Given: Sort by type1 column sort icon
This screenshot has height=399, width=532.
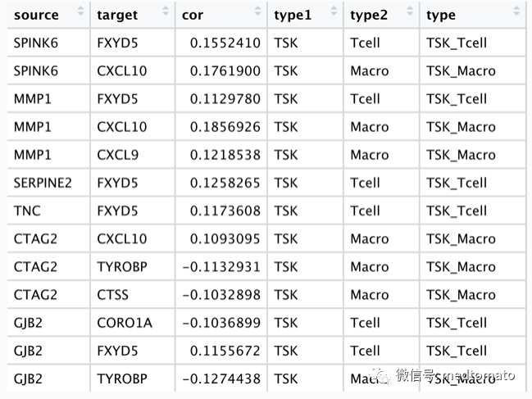Looking at the screenshot, I should click(334, 11).
